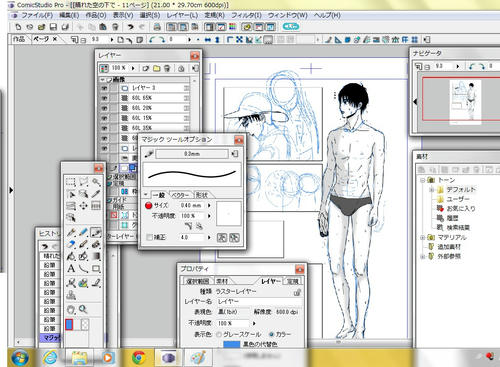Switch to the ベクター tab

[x=181, y=195]
